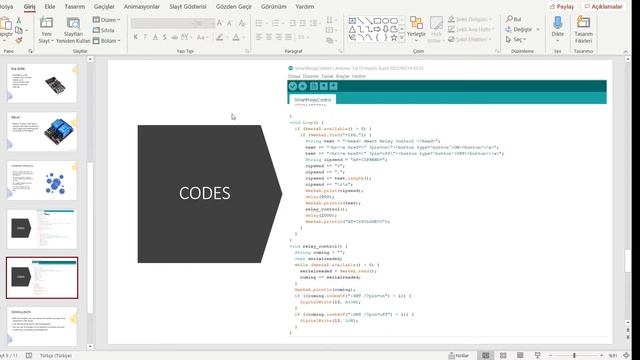Open the Dosya menu tab

pyautogui.click(x=6, y=7)
